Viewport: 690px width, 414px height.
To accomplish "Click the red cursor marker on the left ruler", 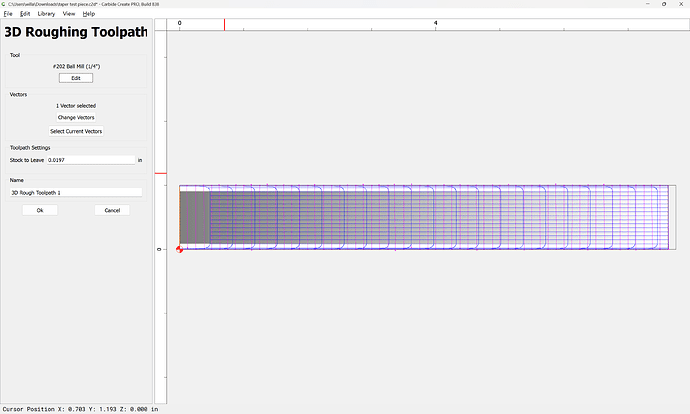I will (159, 173).
